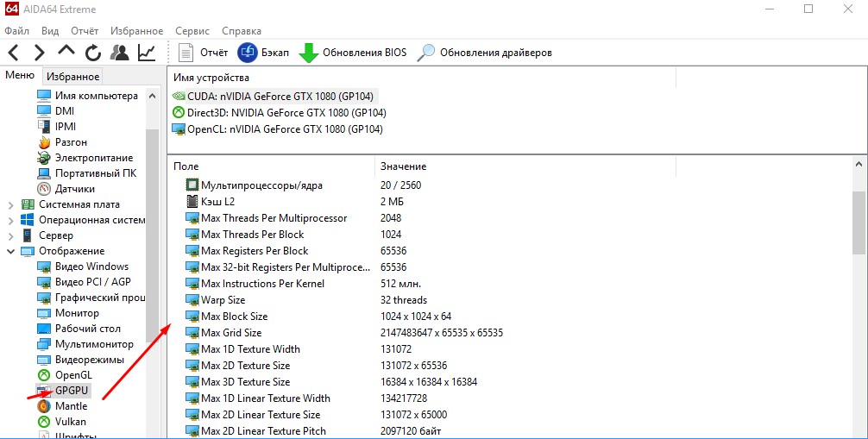The height and width of the screenshot is (439, 868).
Task: Click the up level arrow icon
Action: (66, 52)
